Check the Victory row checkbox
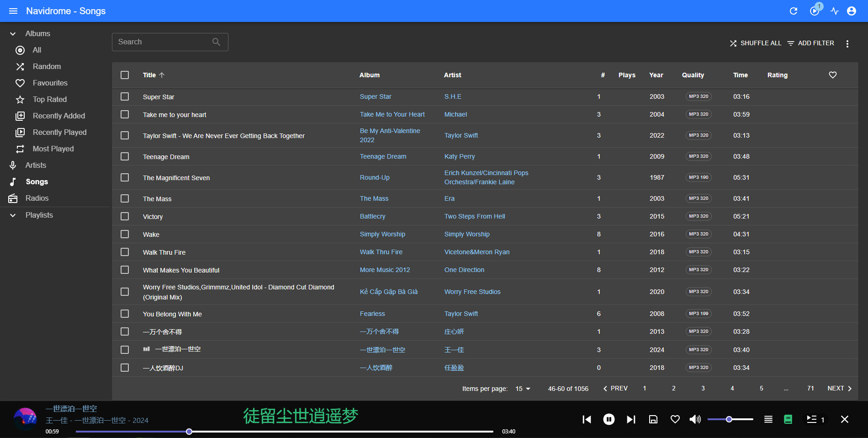 click(125, 216)
